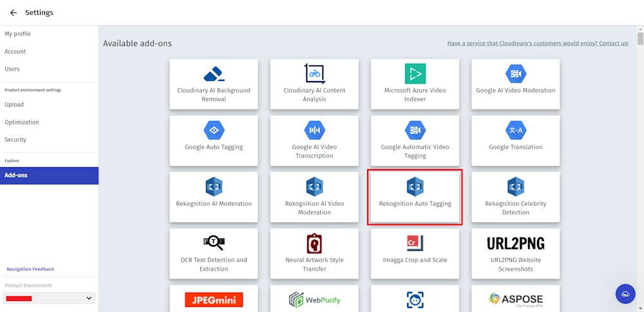Open Rekognition Celebrity Detection label

point(516,208)
